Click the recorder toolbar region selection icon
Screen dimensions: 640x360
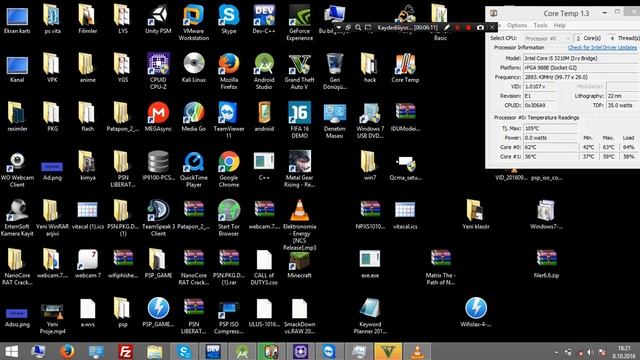click(368, 27)
